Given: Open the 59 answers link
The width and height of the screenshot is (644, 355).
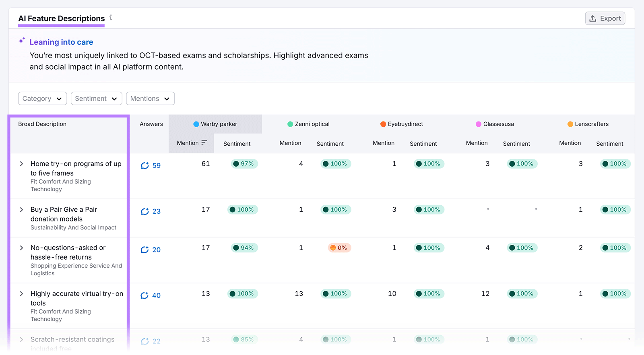Looking at the screenshot, I should [157, 165].
